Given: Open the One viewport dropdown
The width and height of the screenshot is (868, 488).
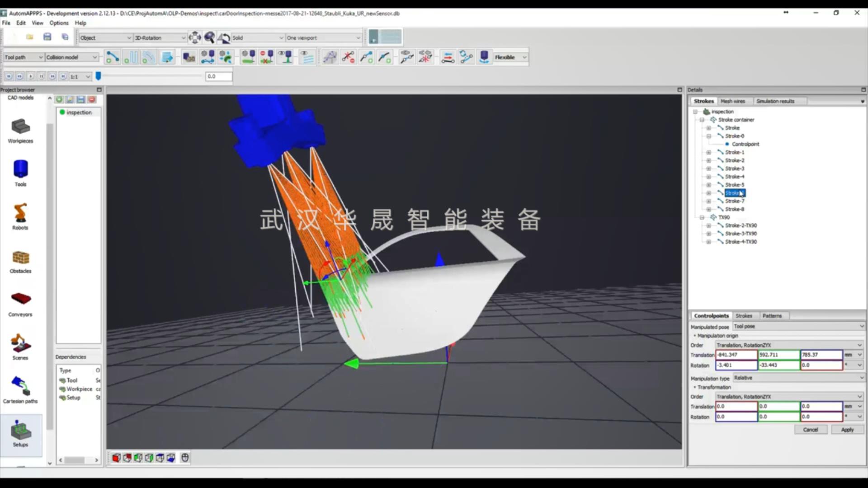Looking at the screenshot, I should (x=323, y=38).
